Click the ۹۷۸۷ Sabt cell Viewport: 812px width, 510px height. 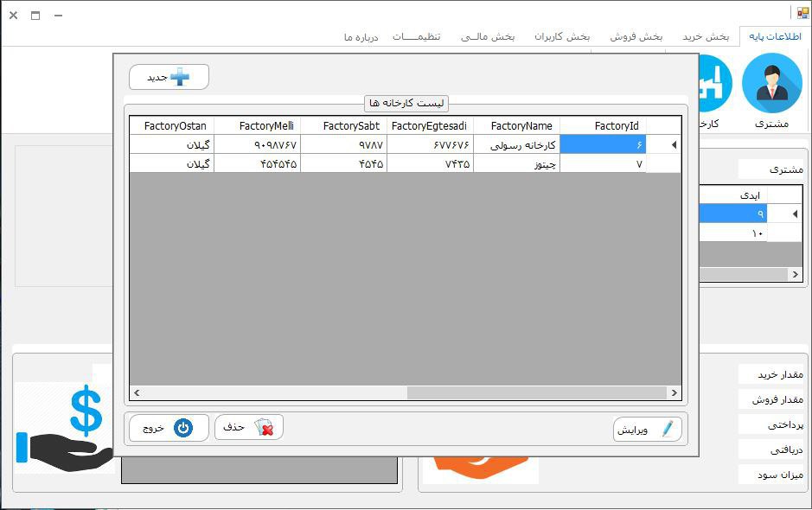point(343,144)
